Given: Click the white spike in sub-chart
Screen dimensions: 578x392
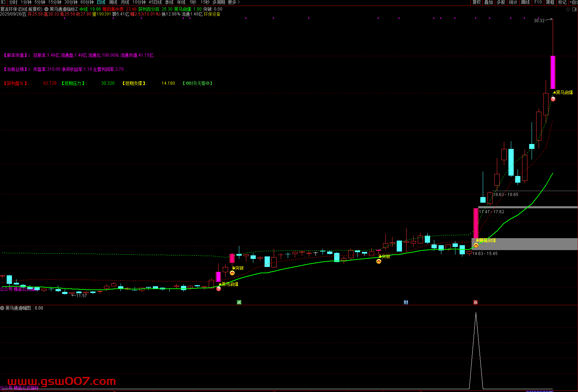Looking at the screenshot, I should click(476, 351).
